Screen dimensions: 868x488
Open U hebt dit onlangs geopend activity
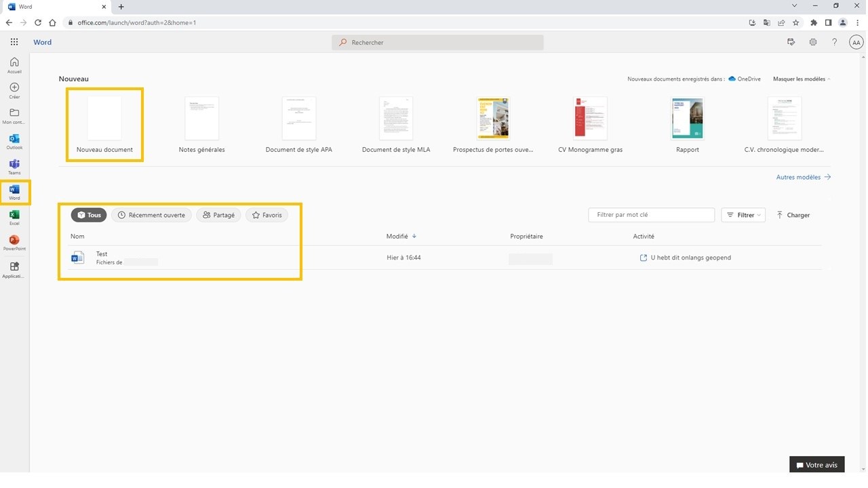(686, 258)
